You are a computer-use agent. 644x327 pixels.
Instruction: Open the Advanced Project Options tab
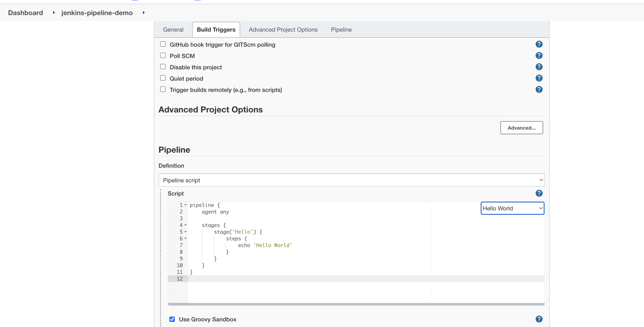pyautogui.click(x=283, y=30)
